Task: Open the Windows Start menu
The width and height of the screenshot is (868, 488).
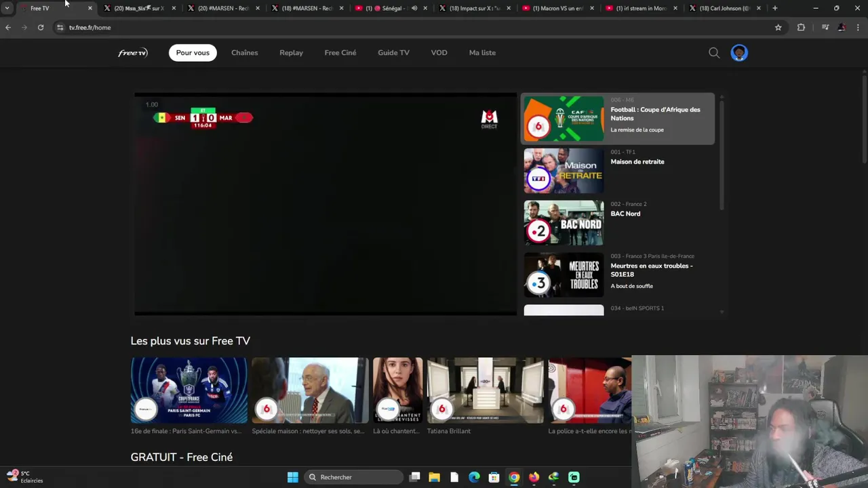Action: pos(292,477)
